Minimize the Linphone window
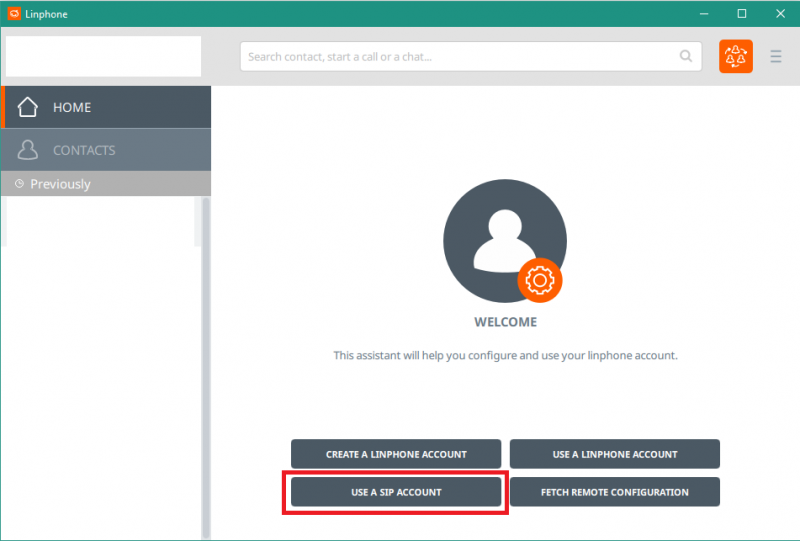This screenshot has width=800, height=541. (704, 14)
